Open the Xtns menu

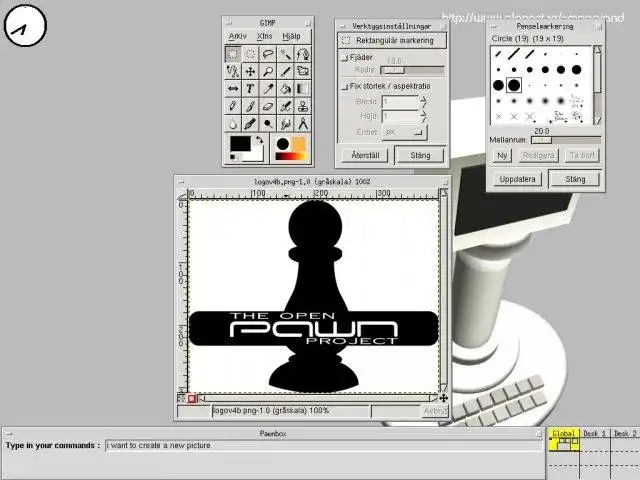[264, 36]
